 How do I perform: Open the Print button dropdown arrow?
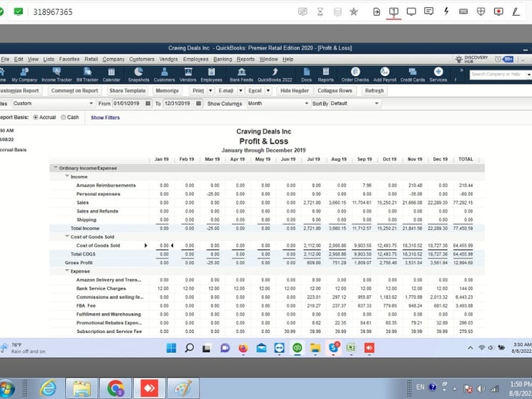(x=211, y=91)
